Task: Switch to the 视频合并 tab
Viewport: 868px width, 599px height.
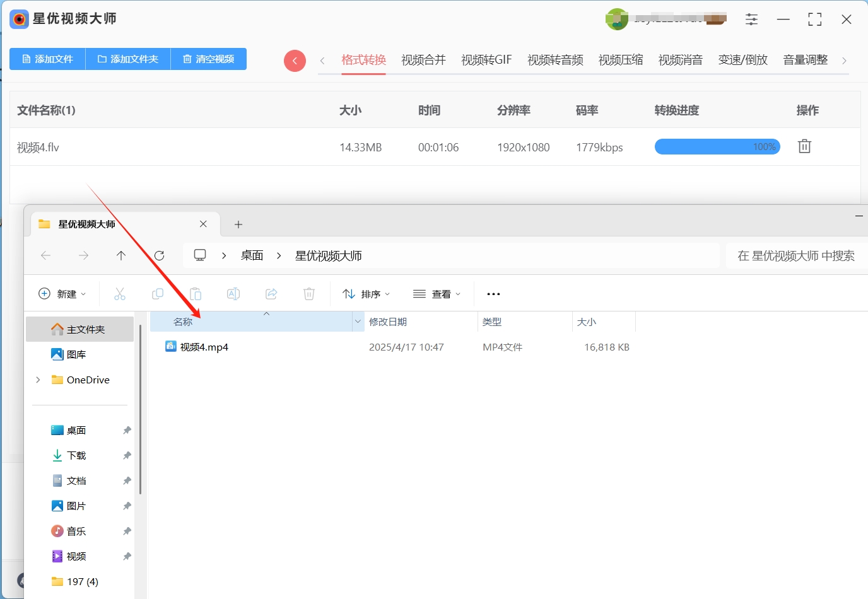Action: (423, 60)
